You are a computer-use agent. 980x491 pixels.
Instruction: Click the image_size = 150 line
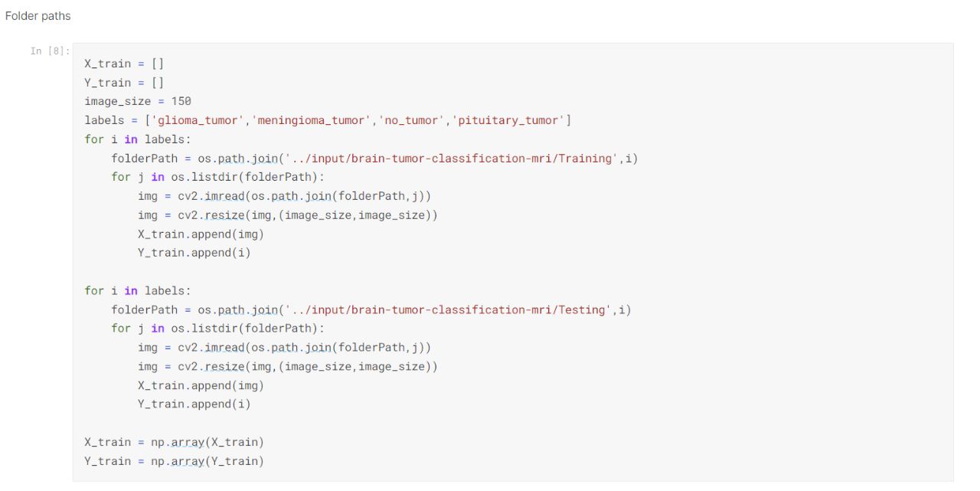coord(138,101)
